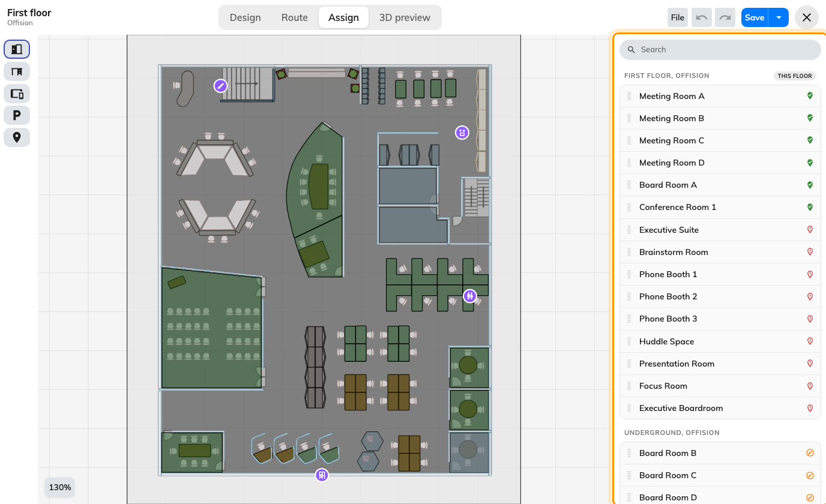Viewport: 826px width, 504px height.
Task: Select the Focus Room row
Action: click(x=720, y=386)
